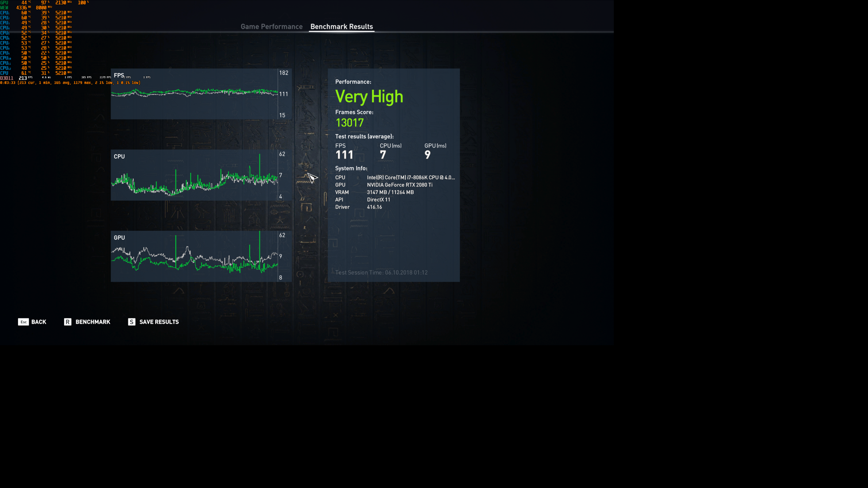The image size is (868, 488).
Task: Click the driver version 416.16
Action: click(374, 207)
